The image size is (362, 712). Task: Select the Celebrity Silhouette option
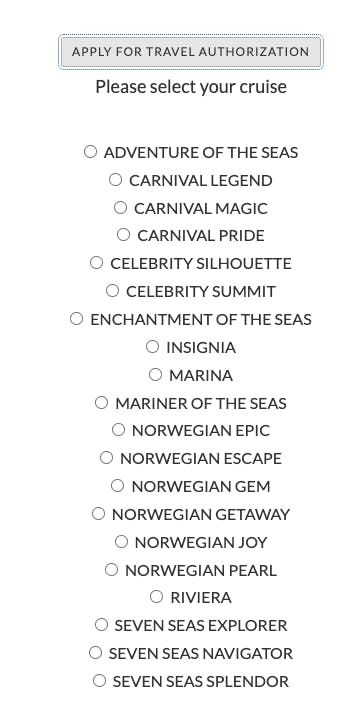coord(96,262)
